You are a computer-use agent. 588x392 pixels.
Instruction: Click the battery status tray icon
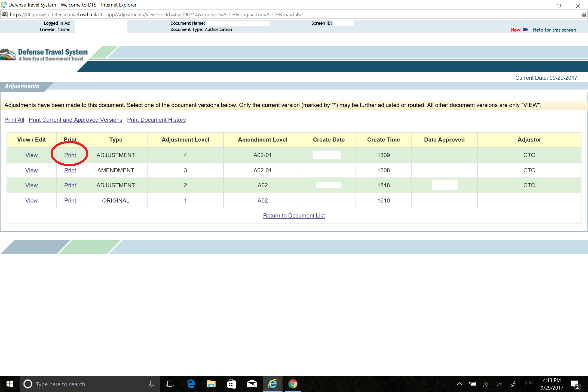472,384
